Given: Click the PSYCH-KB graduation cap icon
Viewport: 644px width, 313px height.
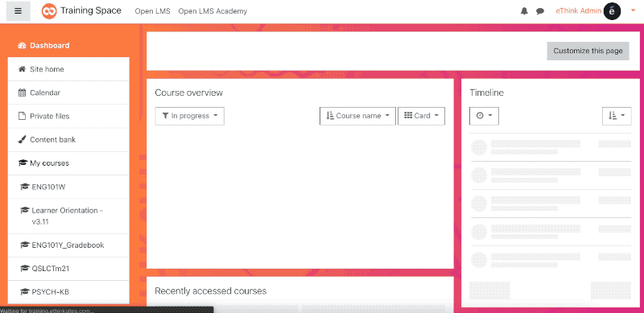Looking at the screenshot, I should coord(24,292).
